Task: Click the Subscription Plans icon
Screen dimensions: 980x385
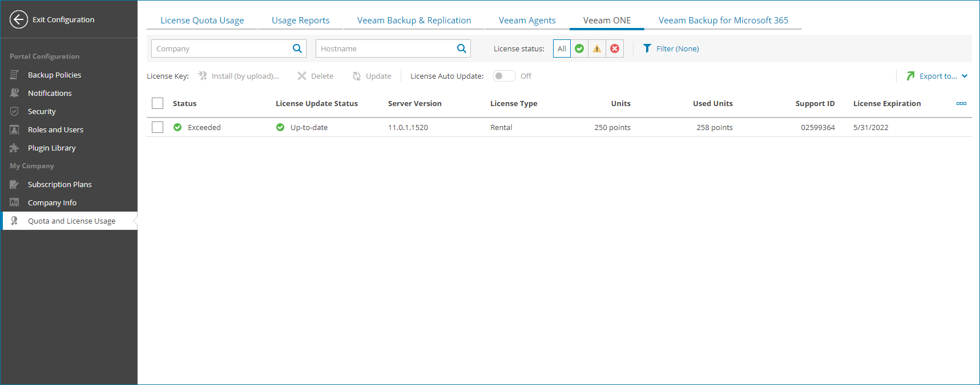Action: pyautogui.click(x=14, y=184)
